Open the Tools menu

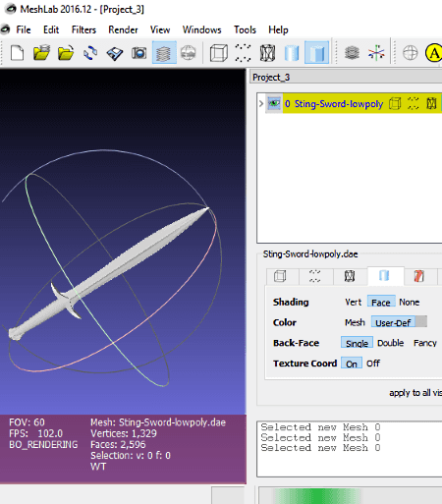[x=245, y=29]
